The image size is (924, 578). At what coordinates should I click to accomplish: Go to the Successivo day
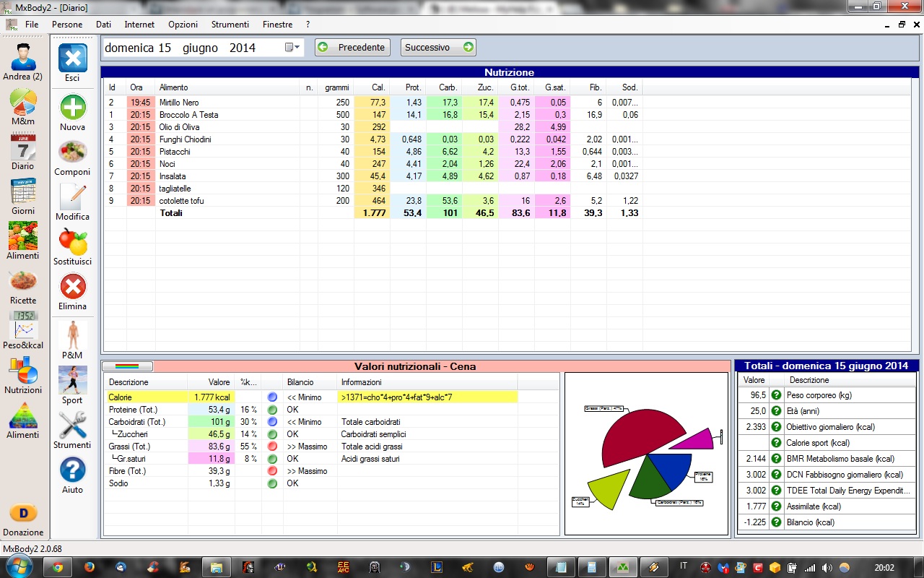coord(438,48)
